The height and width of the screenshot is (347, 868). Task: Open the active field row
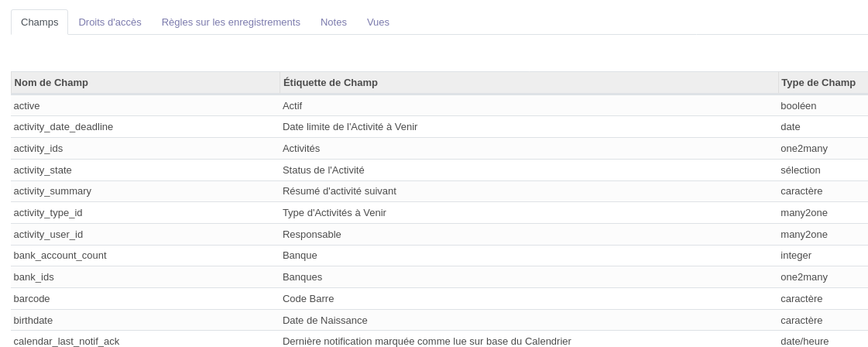coord(27,106)
